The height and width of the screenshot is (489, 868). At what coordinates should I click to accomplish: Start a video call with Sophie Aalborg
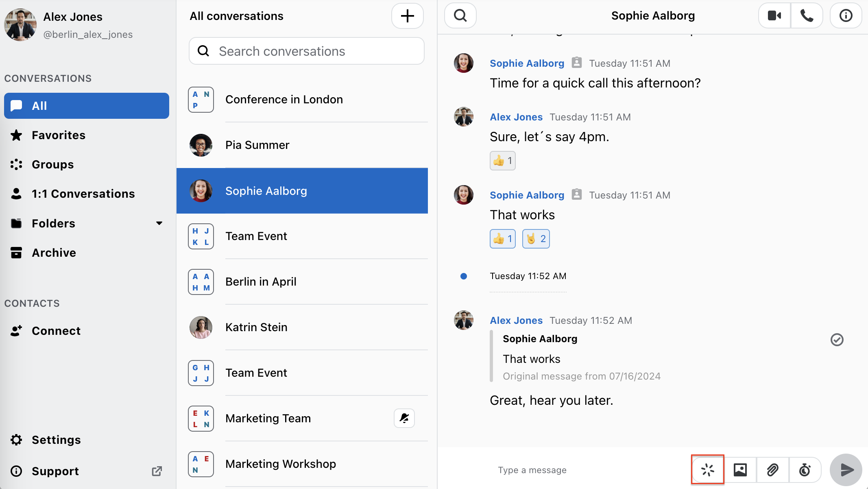click(x=774, y=16)
